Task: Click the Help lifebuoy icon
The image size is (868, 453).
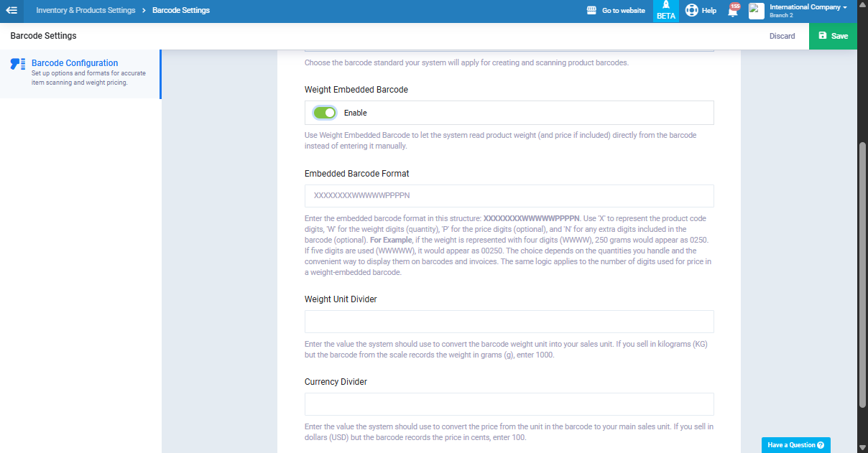Action: [691, 11]
